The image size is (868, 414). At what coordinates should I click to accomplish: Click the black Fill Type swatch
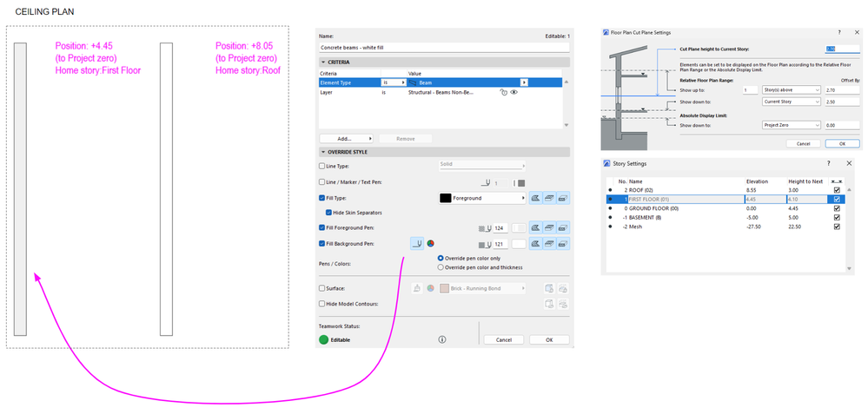(445, 197)
